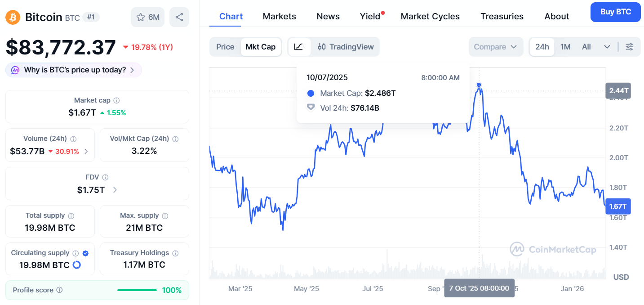Click Treasury Holdings info icon
Viewport: 644px width, 305px height.
click(175, 253)
